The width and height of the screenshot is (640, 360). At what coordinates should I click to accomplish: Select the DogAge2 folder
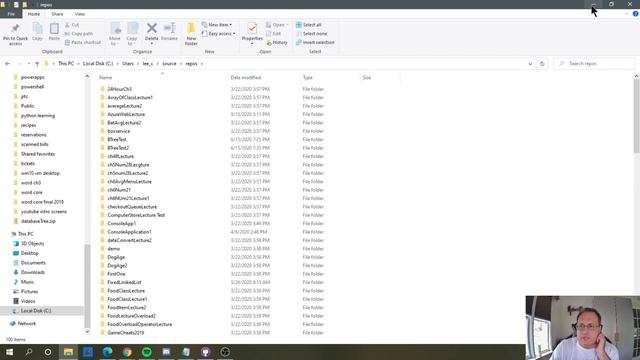click(117, 266)
